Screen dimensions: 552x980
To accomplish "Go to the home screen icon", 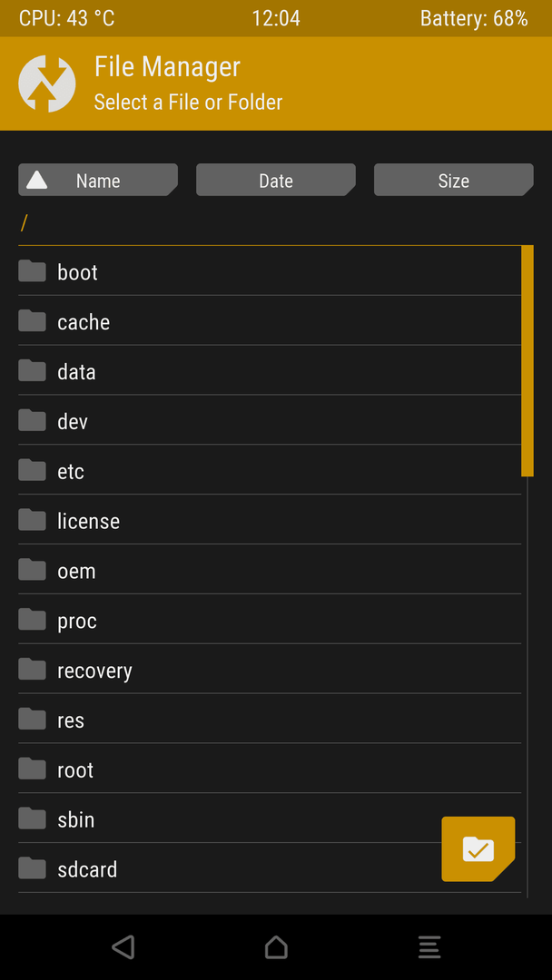I will [x=276, y=947].
